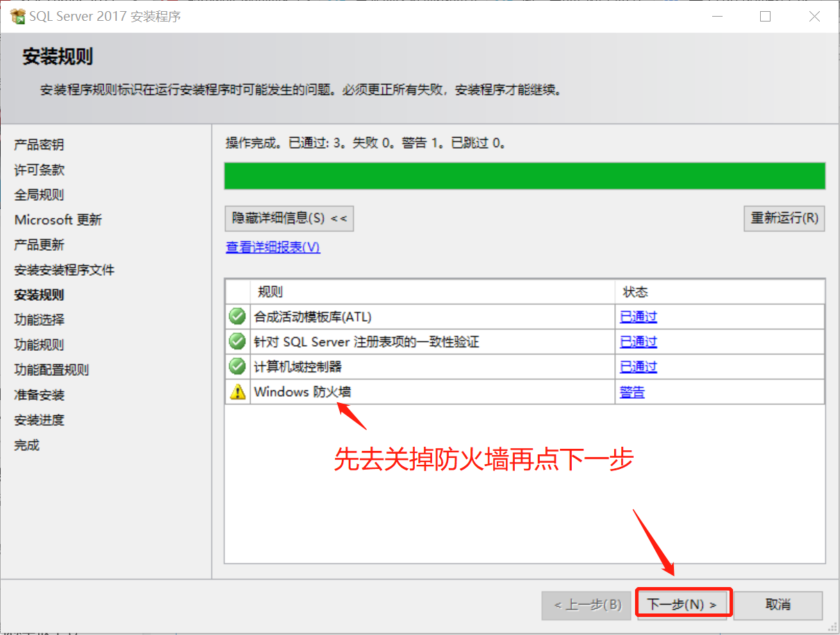This screenshot has height=635, width=840.
Task: Maximize the SQL Server setup window
Action: tap(765, 17)
